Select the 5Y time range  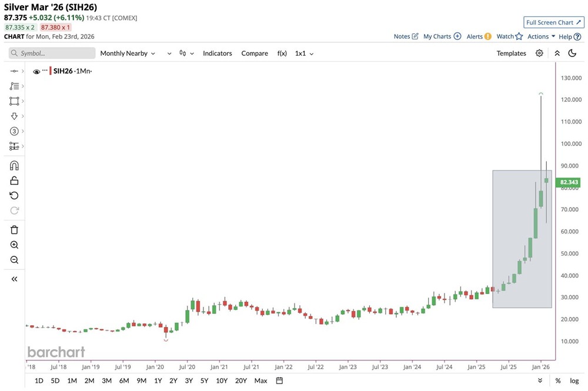(x=204, y=380)
